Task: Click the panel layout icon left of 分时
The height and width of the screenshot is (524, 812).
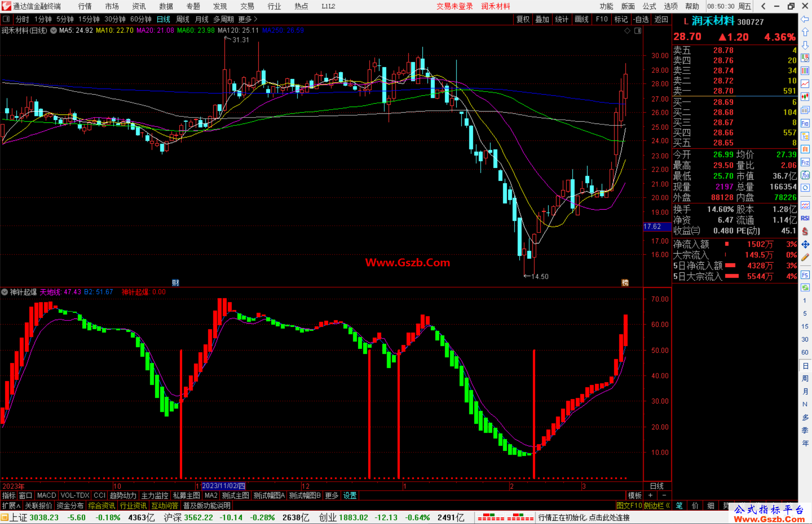Action: point(6,19)
